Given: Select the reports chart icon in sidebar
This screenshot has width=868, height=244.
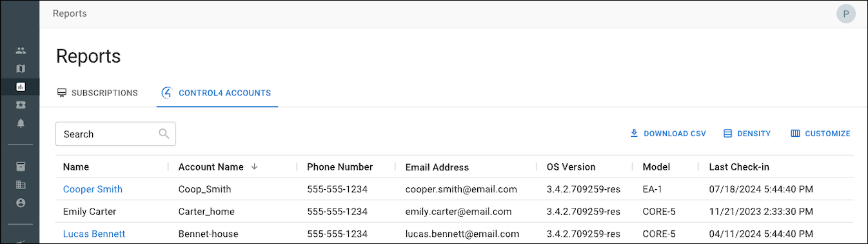Looking at the screenshot, I should [20, 86].
